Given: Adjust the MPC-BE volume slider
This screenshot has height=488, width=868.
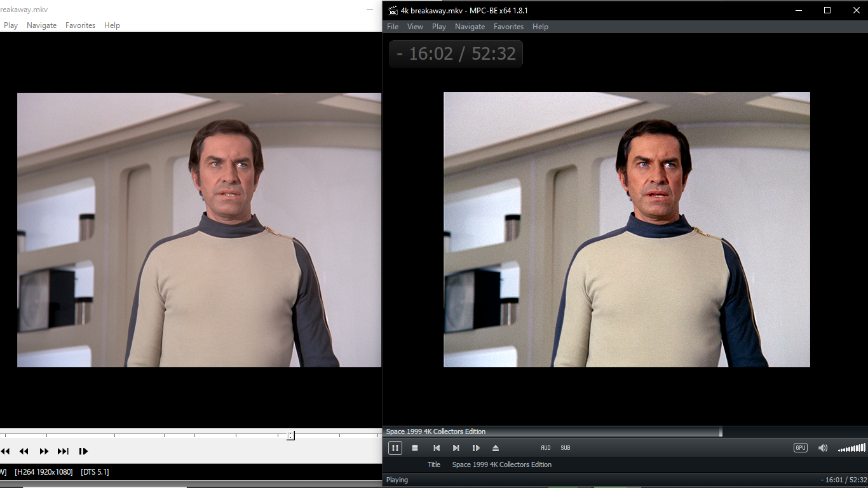Looking at the screenshot, I should 851,448.
